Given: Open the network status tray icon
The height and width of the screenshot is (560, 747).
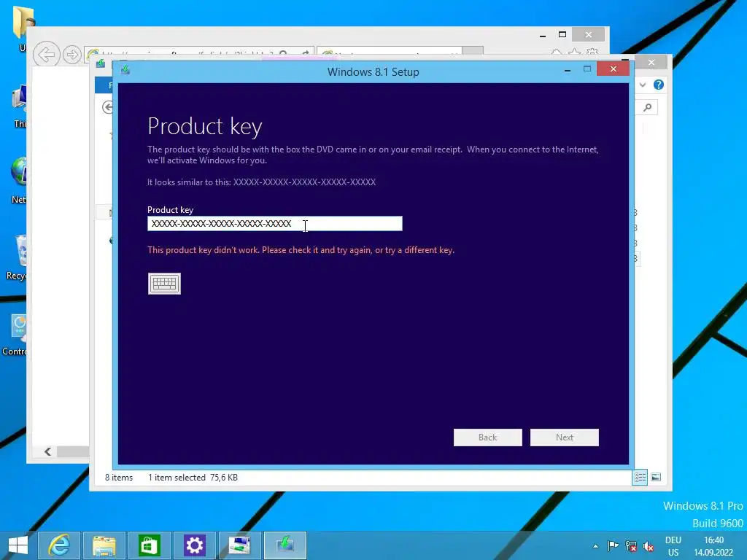Looking at the screenshot, I should (631, 546).
